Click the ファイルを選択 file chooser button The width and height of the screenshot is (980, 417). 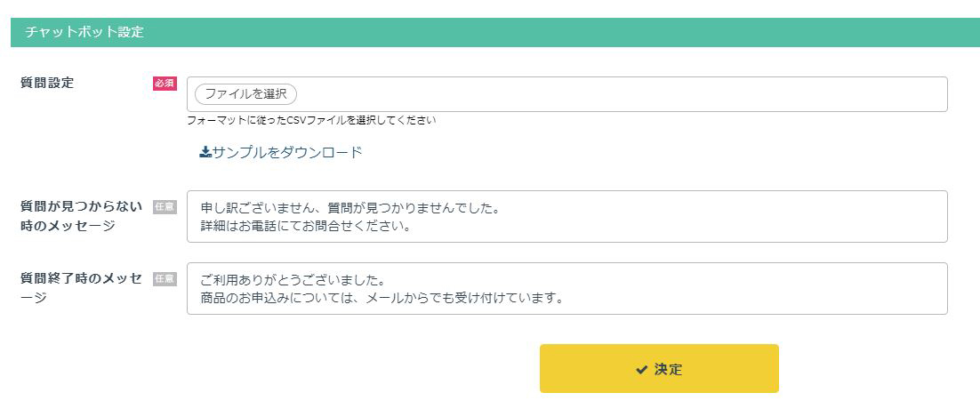click(x=245, y=94)
